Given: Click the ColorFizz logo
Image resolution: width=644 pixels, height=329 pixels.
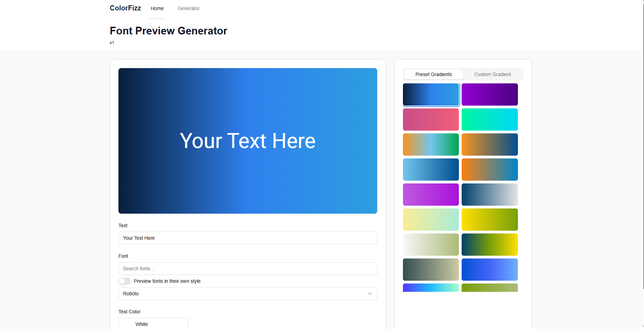Looking at the screenshot, I should click(125, 8).
